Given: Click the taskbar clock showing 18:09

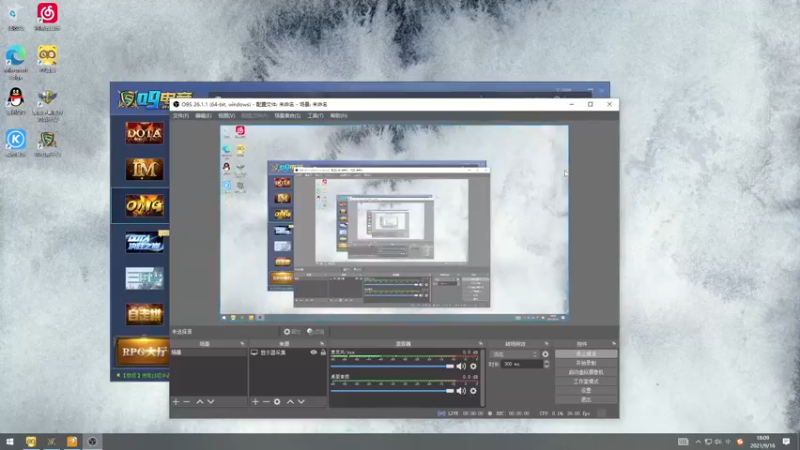Looking at the screenshot, I should [763, 442].
